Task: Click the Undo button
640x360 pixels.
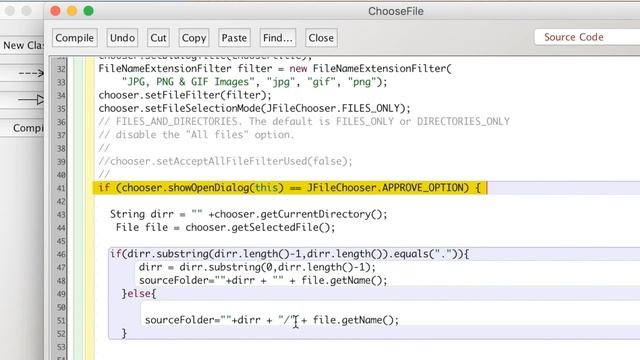Action: (122, 38)
